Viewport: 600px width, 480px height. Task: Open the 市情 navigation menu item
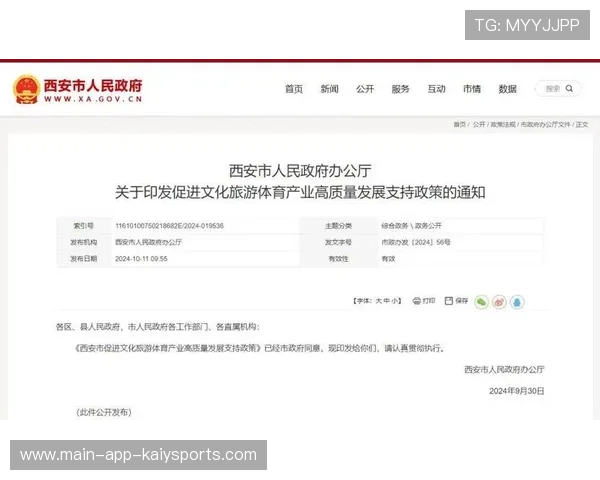tap(472, 89)
